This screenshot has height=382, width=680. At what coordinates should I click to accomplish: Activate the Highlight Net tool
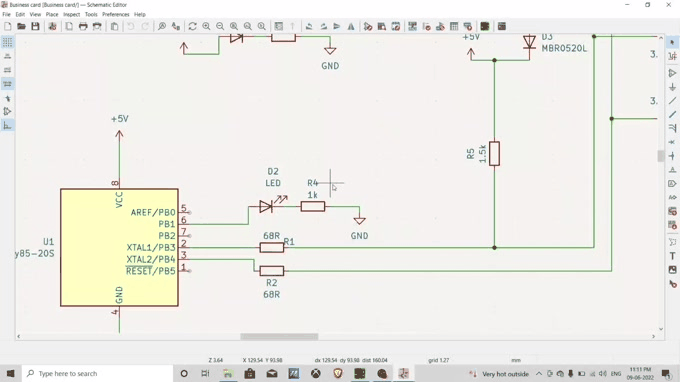pyautogui.click(x=672, y=56)
